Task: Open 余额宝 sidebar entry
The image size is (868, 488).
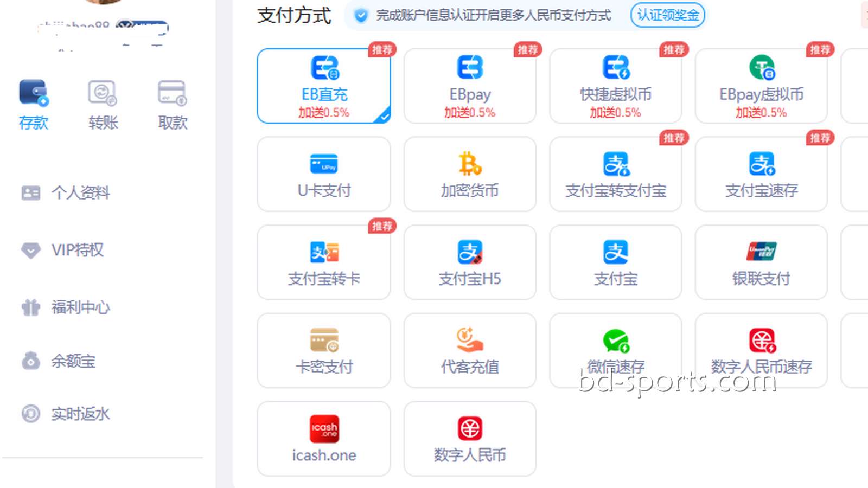Action: pyautogui.click(x=58, y=361)
